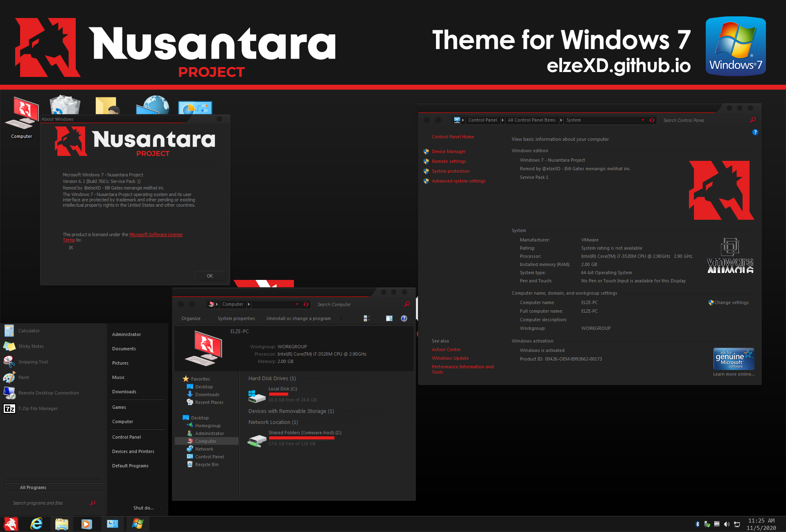This screenshot has width=786, height=532.
Task: Select Shared Folders (Z:) network drive
Action: (x=295, y=438)
